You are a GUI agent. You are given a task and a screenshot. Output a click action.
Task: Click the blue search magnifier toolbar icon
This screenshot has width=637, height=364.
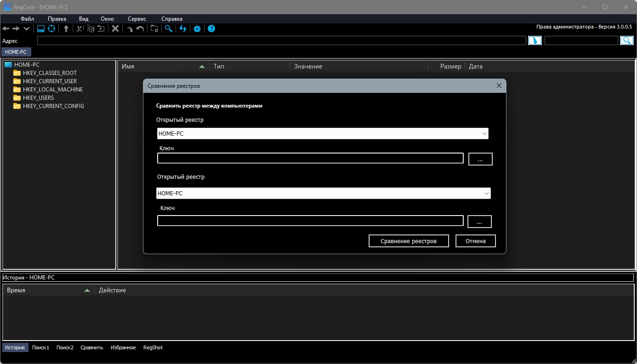point(169,28)
